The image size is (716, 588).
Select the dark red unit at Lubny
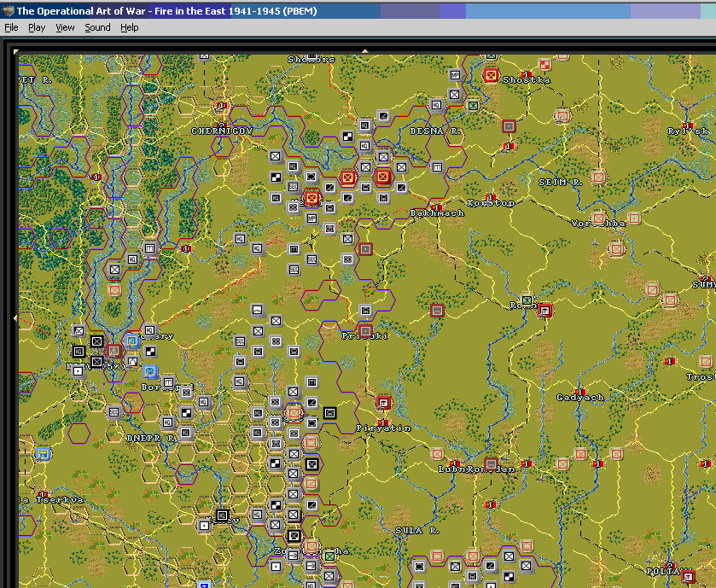tap(491, 463)
